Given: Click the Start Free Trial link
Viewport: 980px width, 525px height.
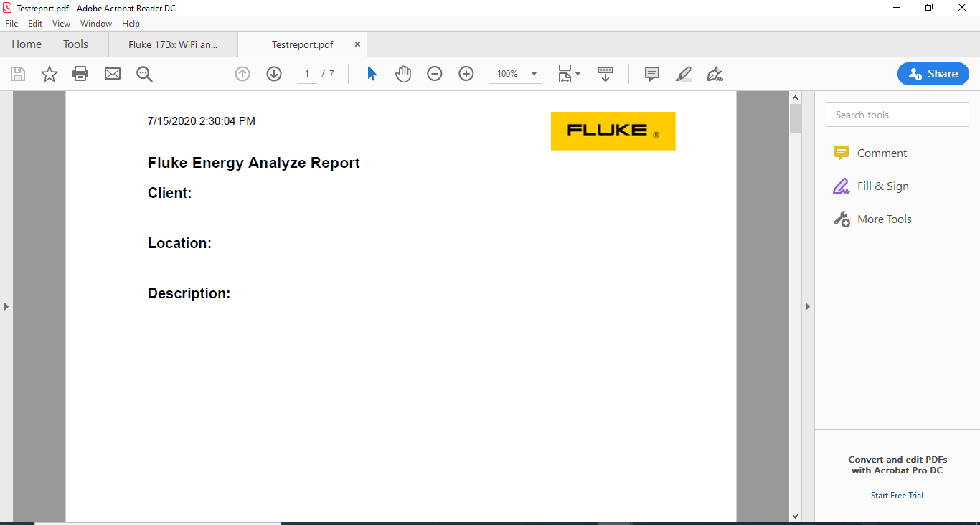Looking at the screenshot, I should (897, 496).
